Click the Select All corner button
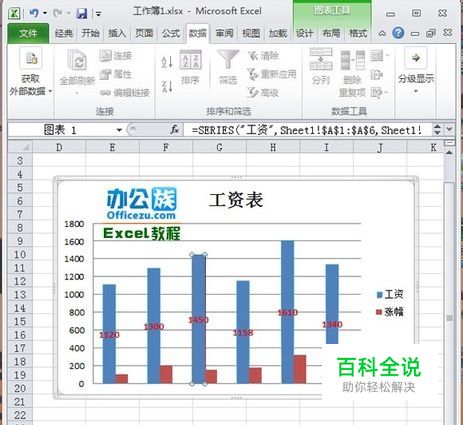Screen dimensions: 463x425 [x=20, y=147]
